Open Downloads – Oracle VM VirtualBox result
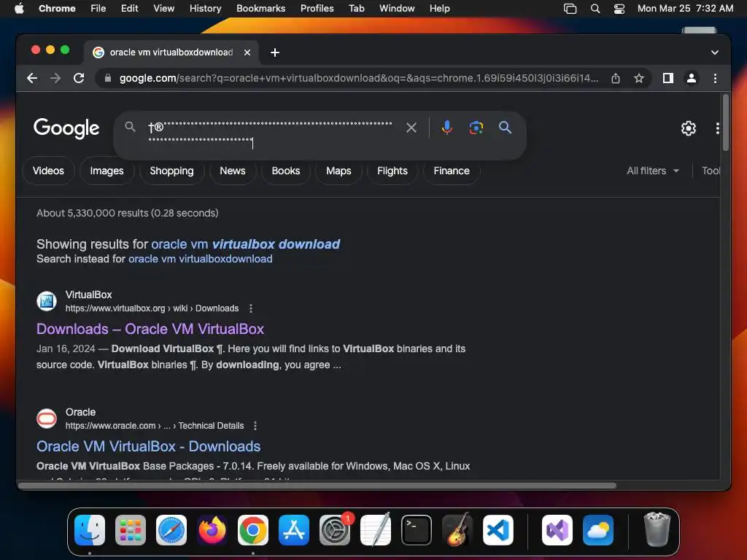Viewport: 747px width, 560px height. click(x=150, y=329)
